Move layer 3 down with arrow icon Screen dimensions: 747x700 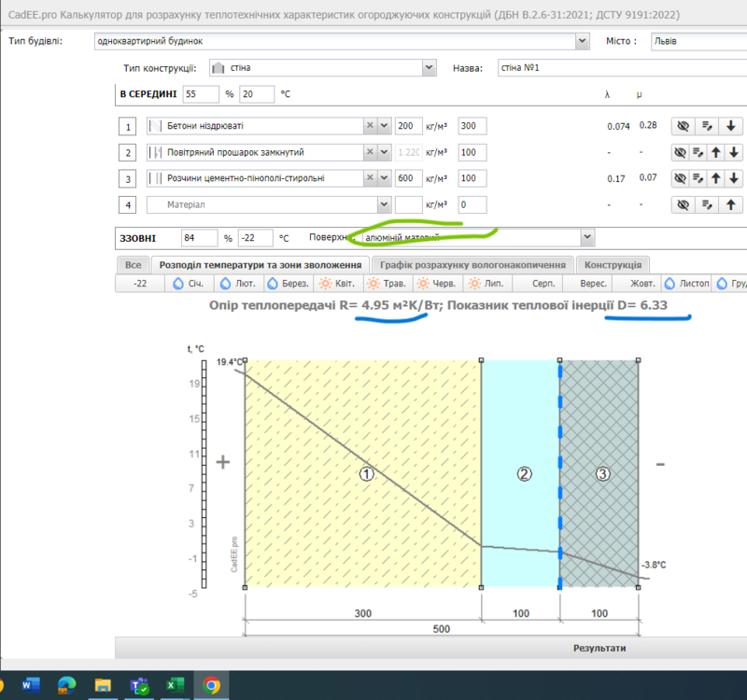pos(734,178)
